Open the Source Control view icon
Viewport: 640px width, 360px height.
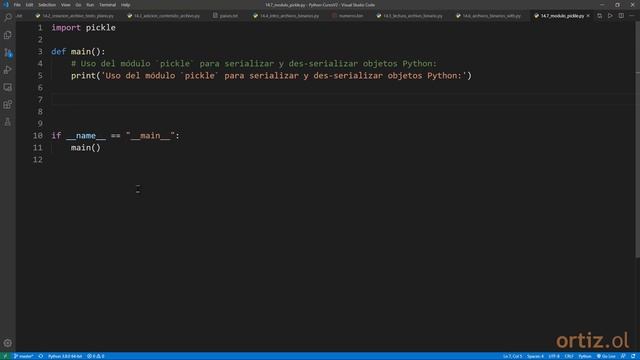(8, 53)
